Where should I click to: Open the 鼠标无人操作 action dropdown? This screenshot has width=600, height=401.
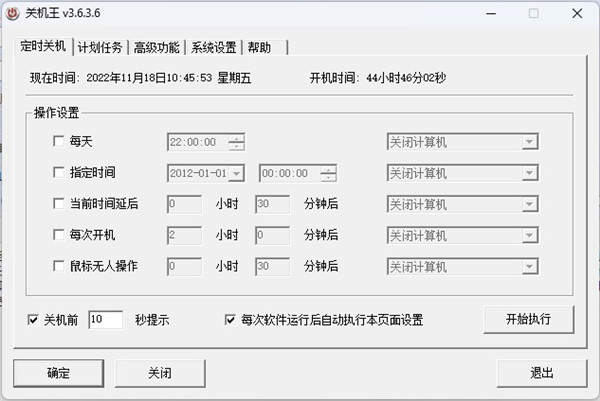(463, 267)
